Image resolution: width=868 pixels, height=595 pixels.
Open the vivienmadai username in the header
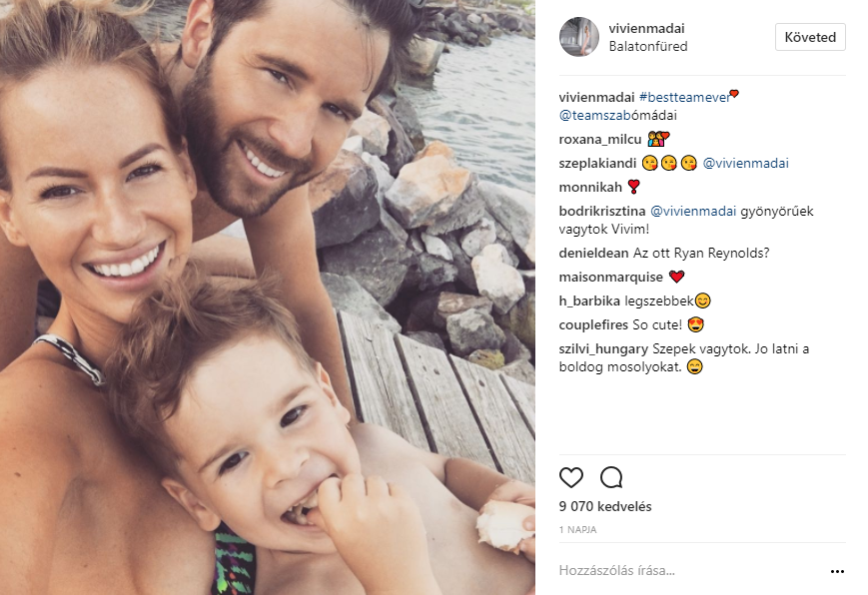click(x=646, y=28)
